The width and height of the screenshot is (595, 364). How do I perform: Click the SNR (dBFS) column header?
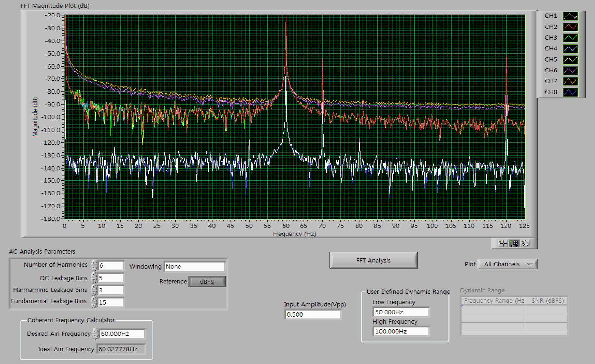547,301
